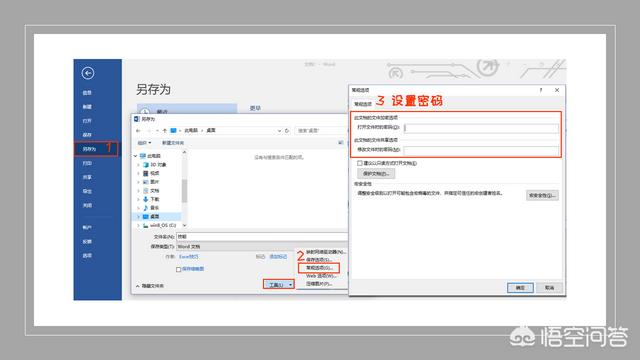Open the Tools (工具) dropdown button
The image size is (640, 360).
(278, 284)
